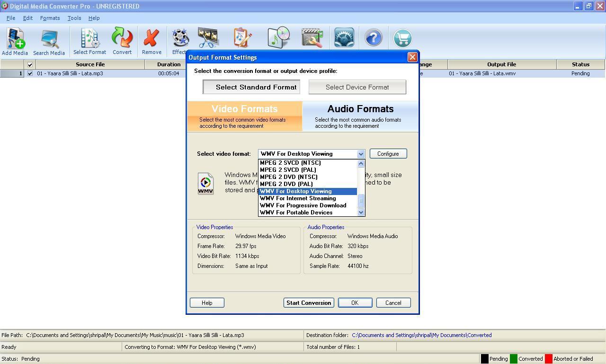Uncheck the Yaara Silli Silli row checkbox
This screenshot has height=364, width=606.
tap(30, 73)
